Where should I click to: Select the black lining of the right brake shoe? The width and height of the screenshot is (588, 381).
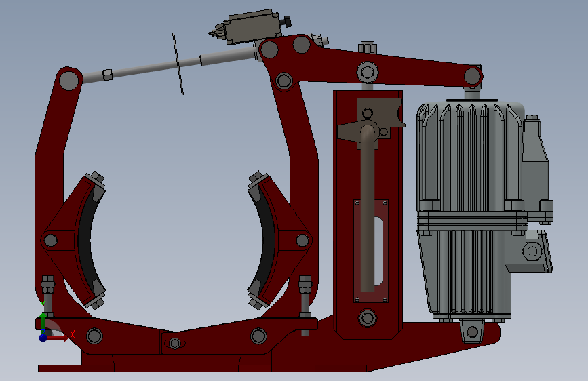(267, 239)
